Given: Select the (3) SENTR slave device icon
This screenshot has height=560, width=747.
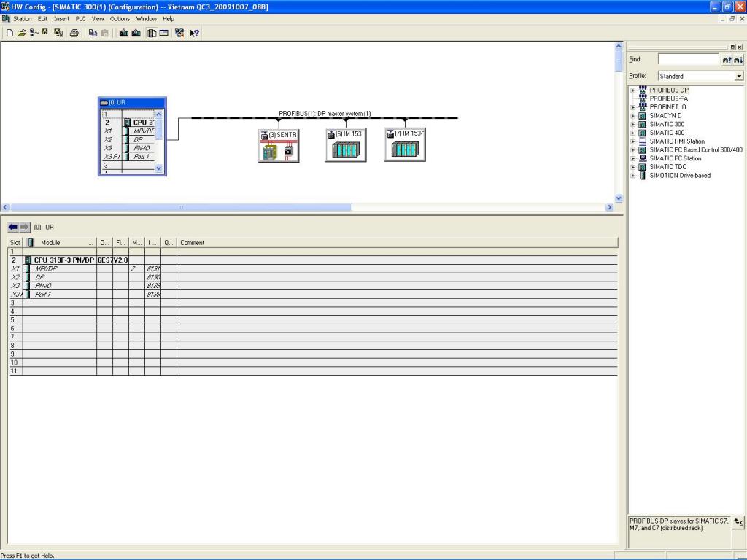Looking at the screenshot, I should point(279,146).
